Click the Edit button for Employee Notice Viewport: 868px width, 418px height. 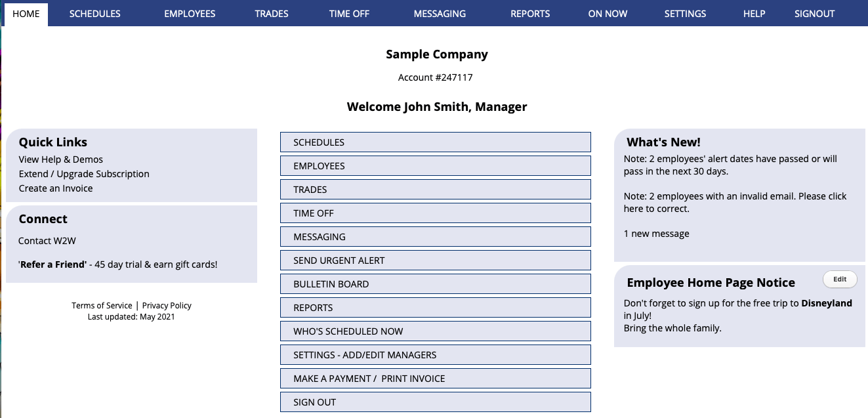coord(839,279)
